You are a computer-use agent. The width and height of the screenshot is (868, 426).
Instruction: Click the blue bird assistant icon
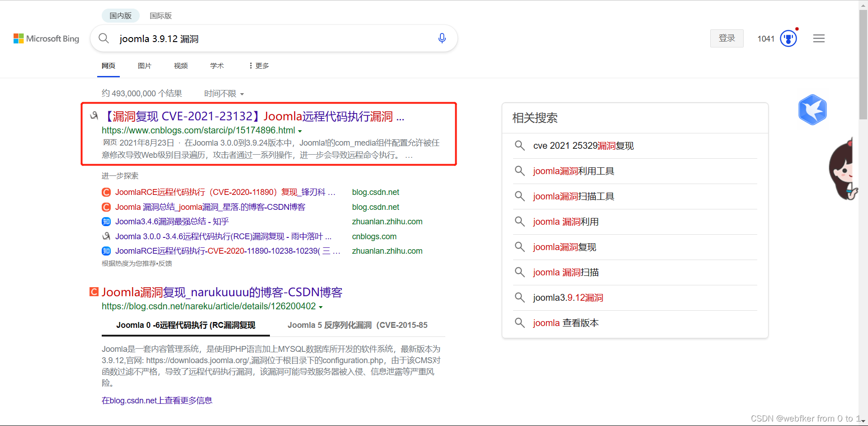click(812, 109)
